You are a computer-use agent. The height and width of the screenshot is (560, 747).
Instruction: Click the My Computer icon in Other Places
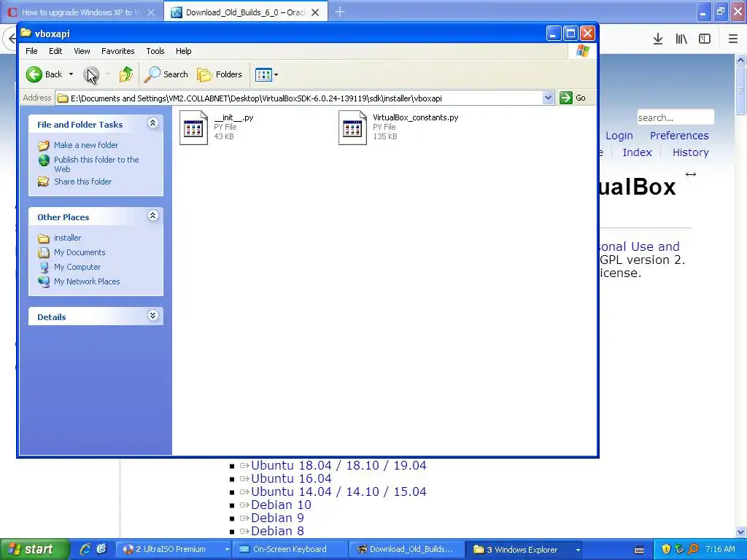tap(44, 267)
